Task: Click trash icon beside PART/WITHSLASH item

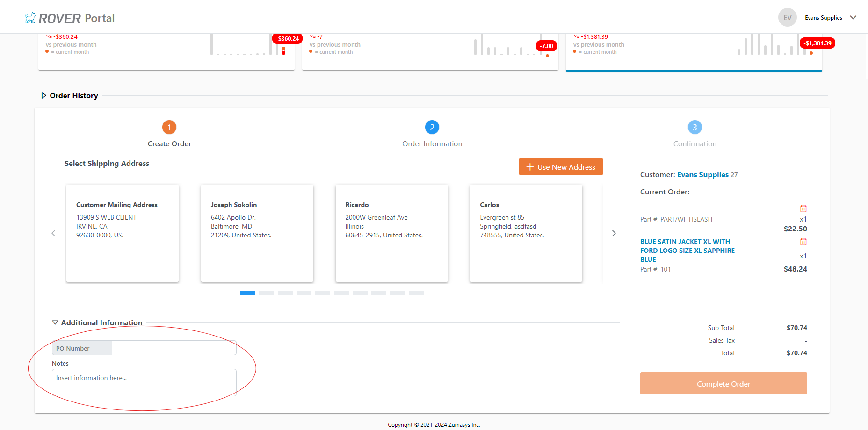Action: click(803, 208)
